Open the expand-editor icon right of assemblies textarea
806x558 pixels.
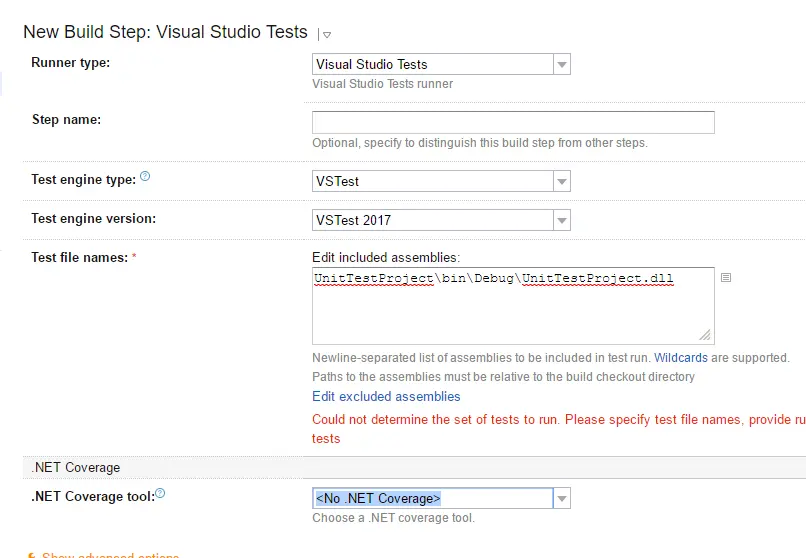coord(726,277)
